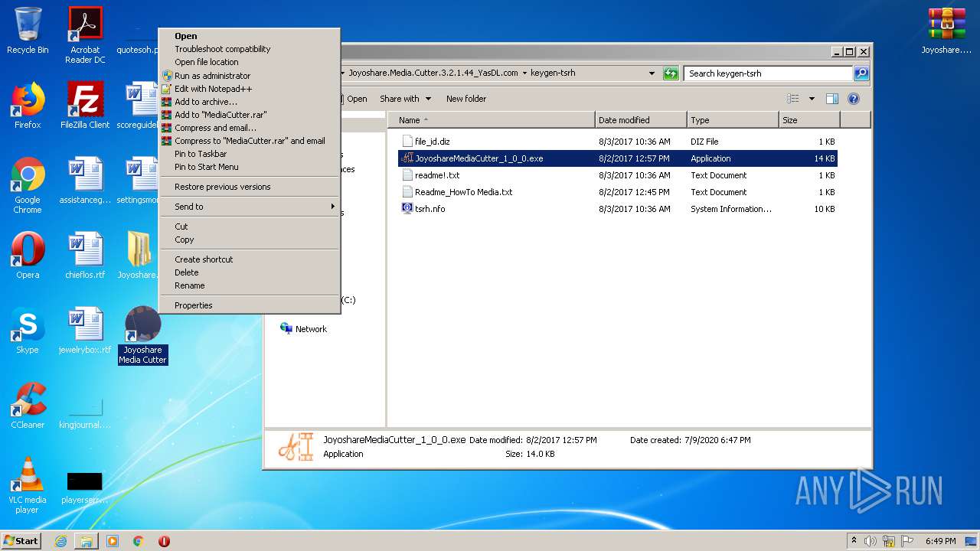
Task: Choose Pin to Start Menu
Action: (x=250, y=167)
